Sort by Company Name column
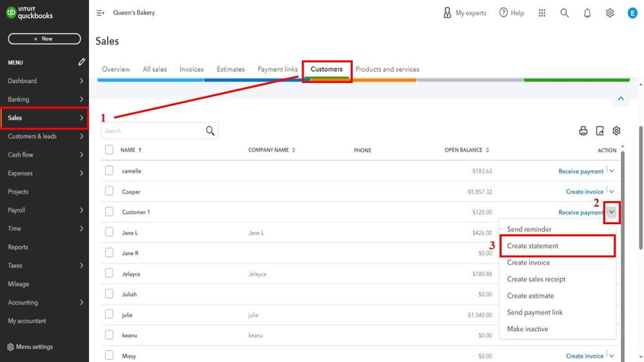 [271, 150]
